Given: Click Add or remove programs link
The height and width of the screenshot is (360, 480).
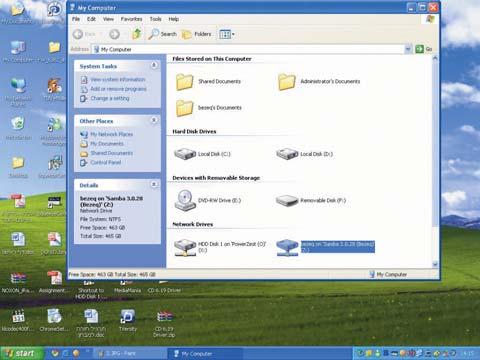Looking at the screenshot, I should point(118,89).
